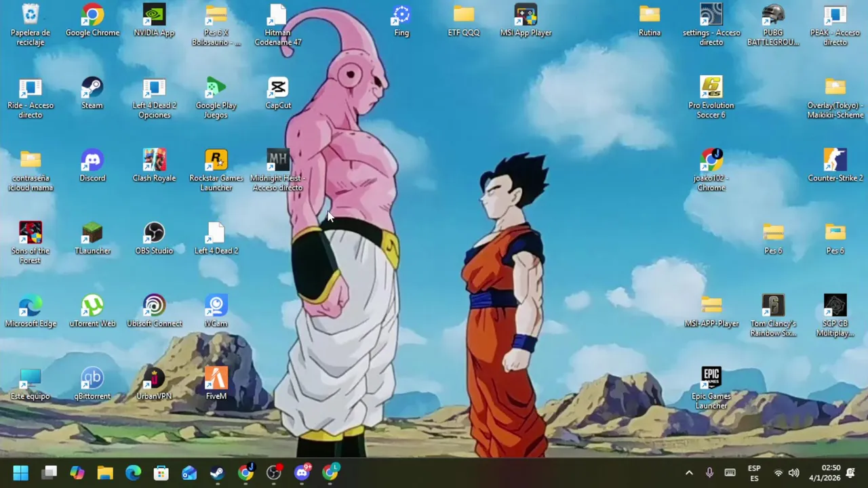Switch to OBS Studio in the taskbar

274,472
